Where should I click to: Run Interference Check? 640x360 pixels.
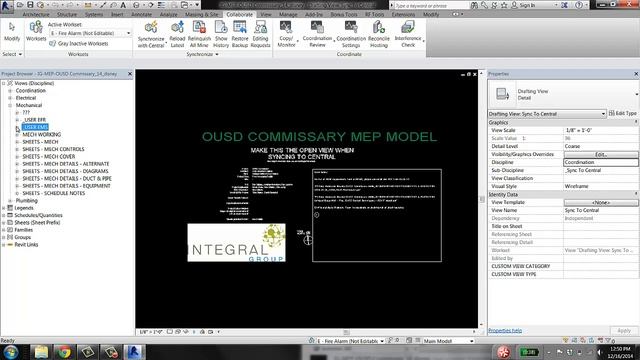[408, 35]
